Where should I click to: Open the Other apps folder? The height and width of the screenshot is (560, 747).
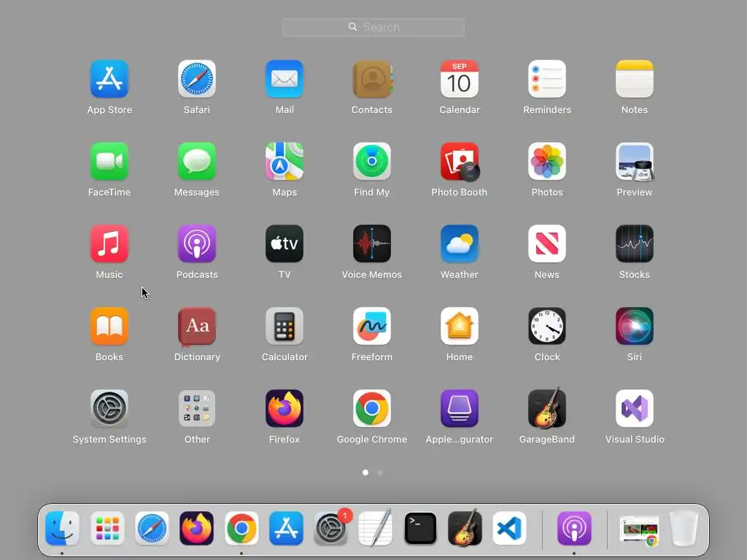coord(197,408)
